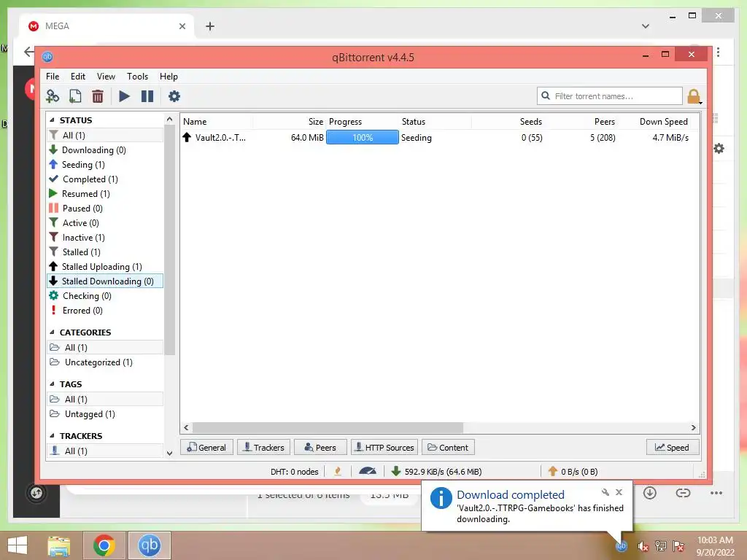Select Untagged (1) tag filter

105,414
